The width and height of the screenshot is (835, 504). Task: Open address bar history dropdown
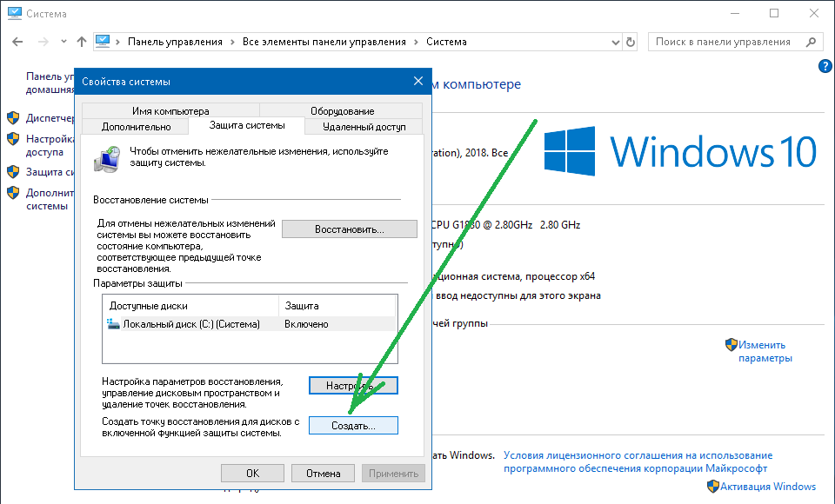click(x=616, y=42)
